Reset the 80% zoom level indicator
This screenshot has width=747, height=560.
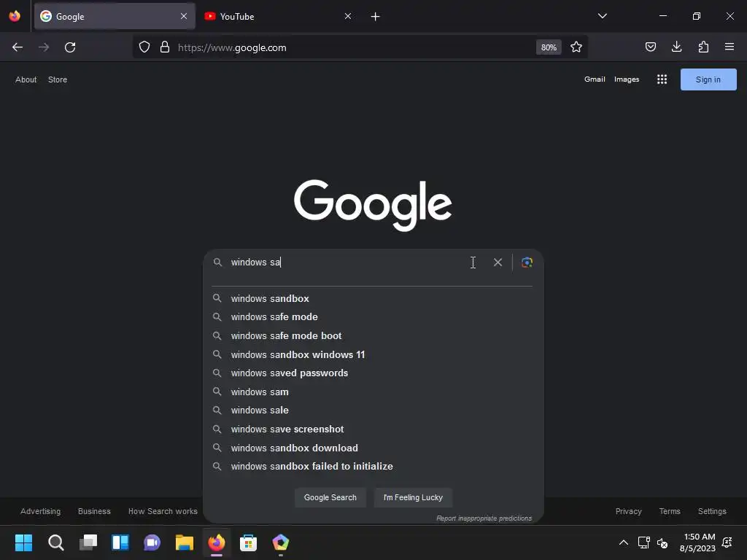[549, 47]
